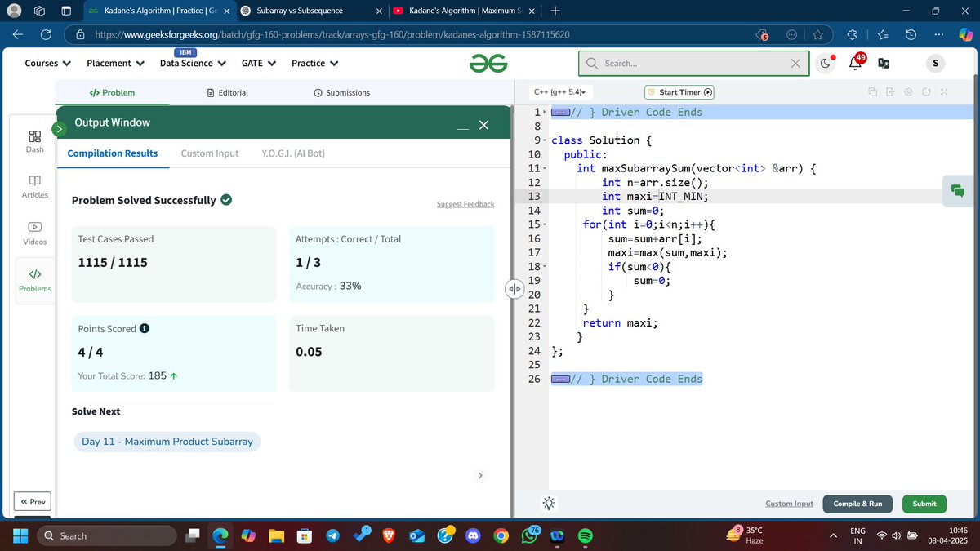Click the green Submit button
Screen dimensions: 980x551
[x=924, y=504]
